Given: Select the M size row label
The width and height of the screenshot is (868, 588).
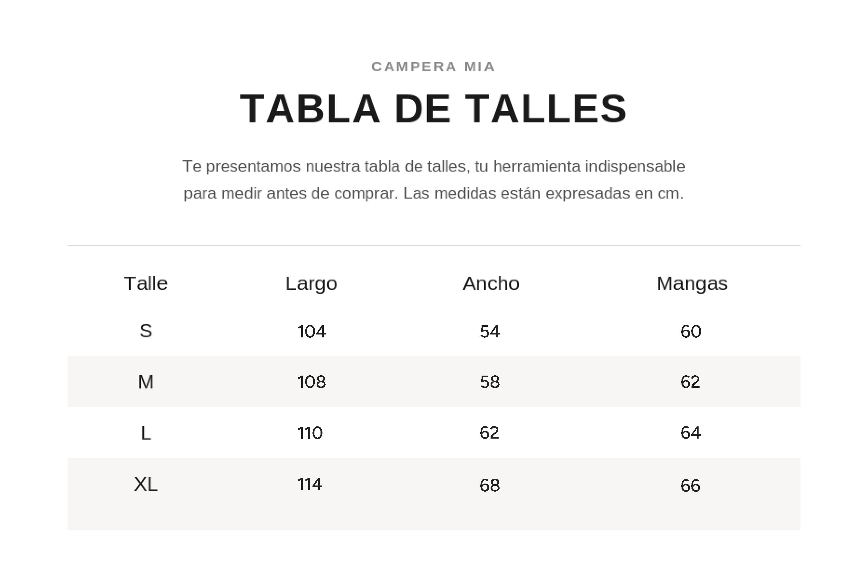Looking at the screenshot, I should pyautogui.click(x=146, y=382).
